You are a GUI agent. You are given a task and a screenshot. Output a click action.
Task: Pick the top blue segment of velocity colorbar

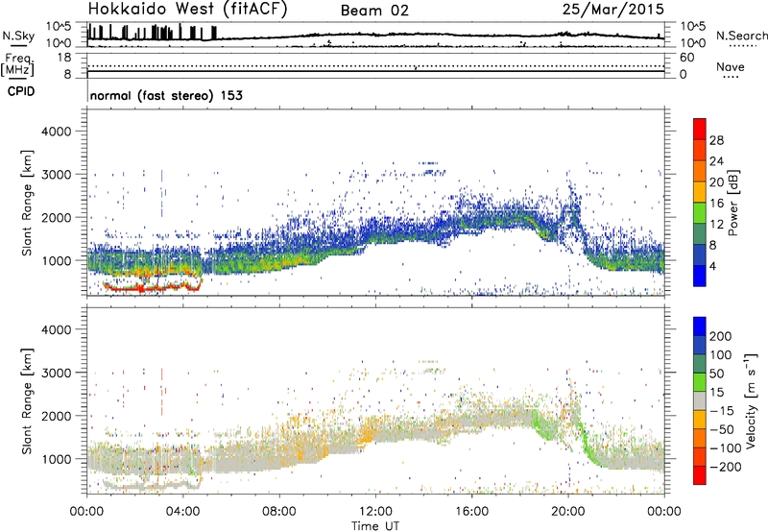(x=700, y=326)
